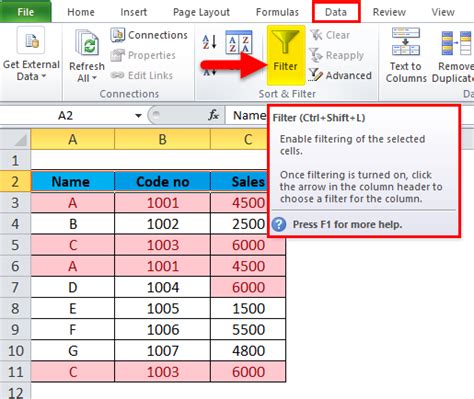Click the Advanced filter icon
This screenshot has height=399, width=474.
(315, 75)
